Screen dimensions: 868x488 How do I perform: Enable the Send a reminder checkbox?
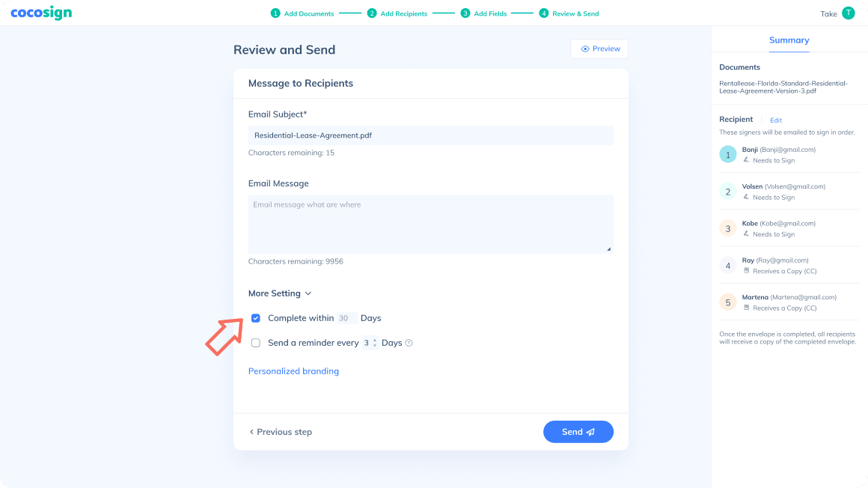(256, 343)
